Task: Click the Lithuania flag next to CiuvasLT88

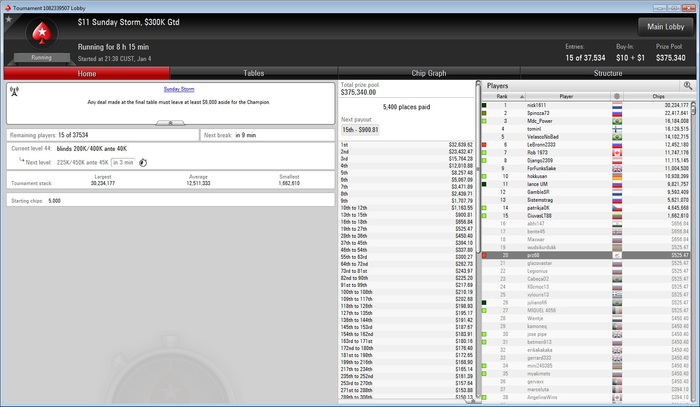Action: coord(617,216)
